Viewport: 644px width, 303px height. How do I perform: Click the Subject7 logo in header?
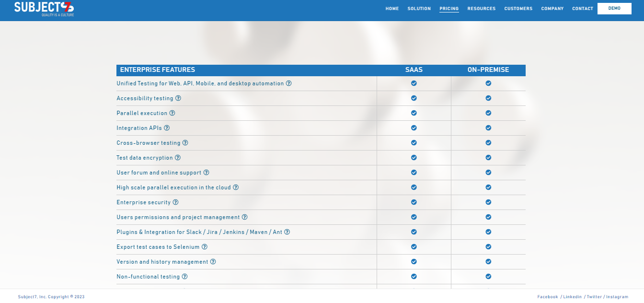point(44,8)
